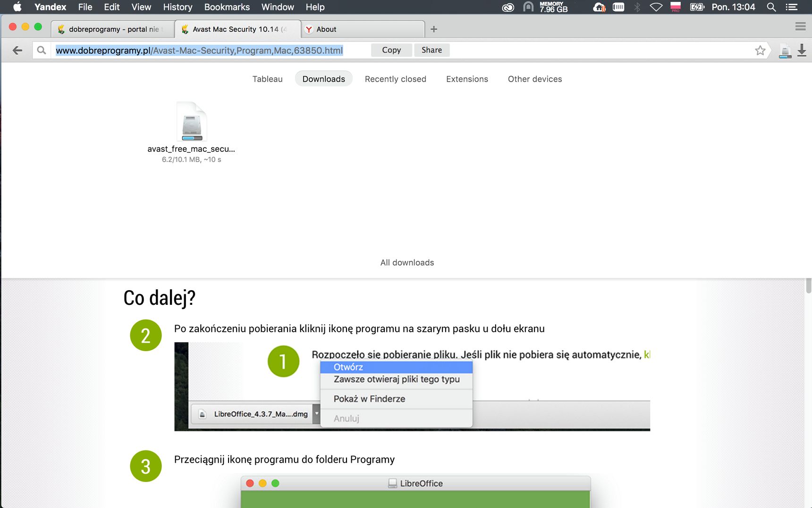Viewport: 812px width, 508px height.
Task: Select the Avast Mac Security 10.14 tab
Action: click(237, 29)
